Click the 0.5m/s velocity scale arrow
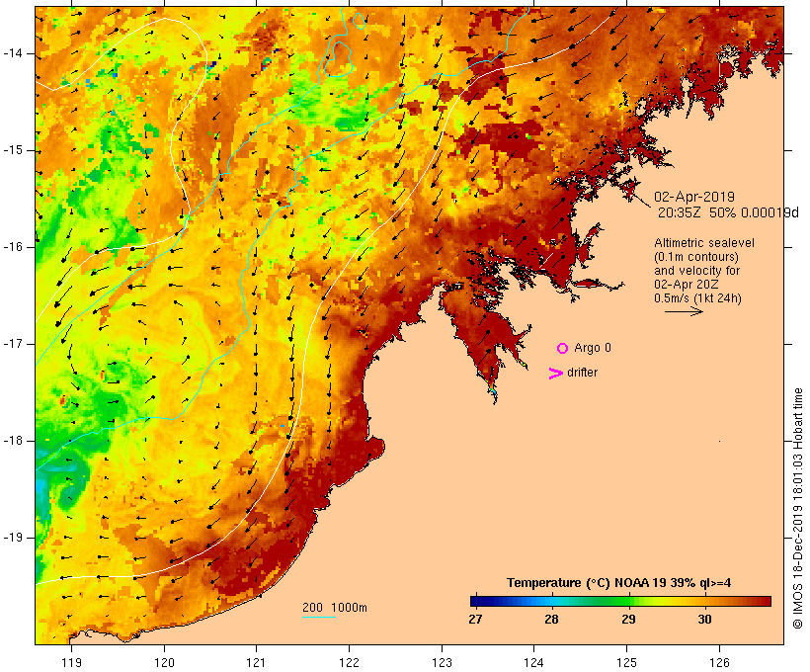 [x=684, y=311]
